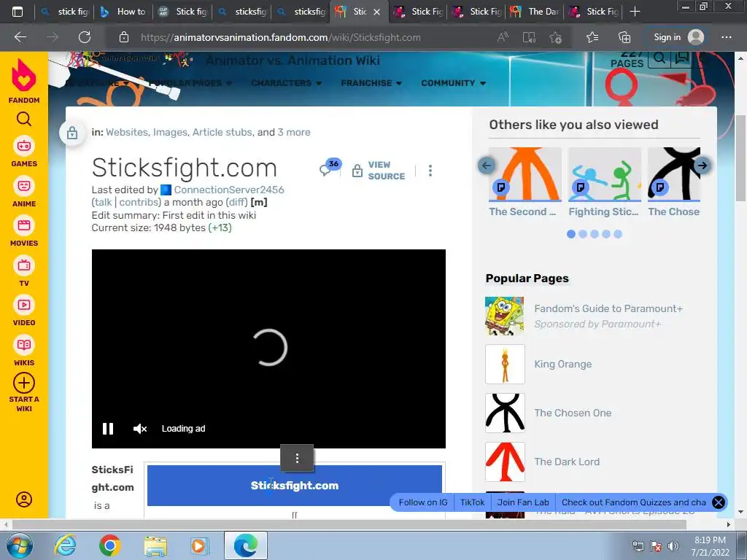Select the third carousel page dot

595,234
